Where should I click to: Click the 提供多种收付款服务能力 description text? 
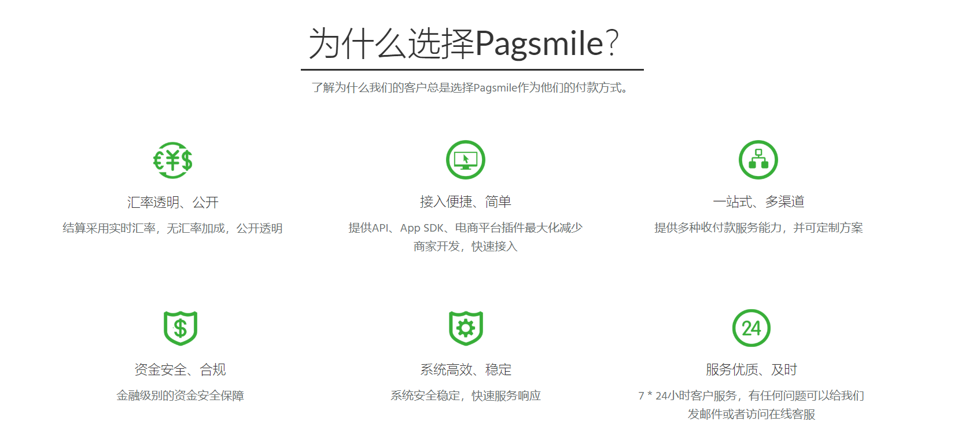tap(758, 228)
